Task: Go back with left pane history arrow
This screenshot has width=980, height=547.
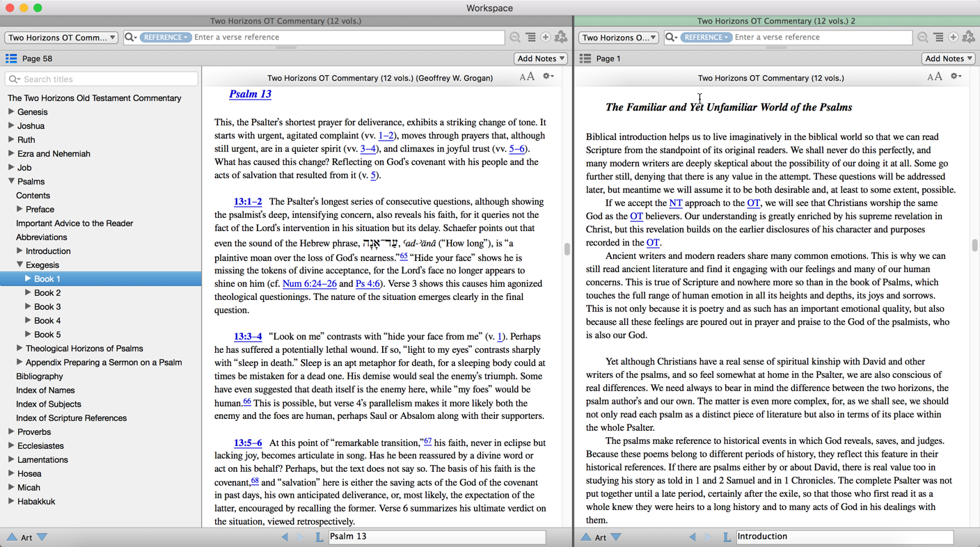Action: (285, 537)
